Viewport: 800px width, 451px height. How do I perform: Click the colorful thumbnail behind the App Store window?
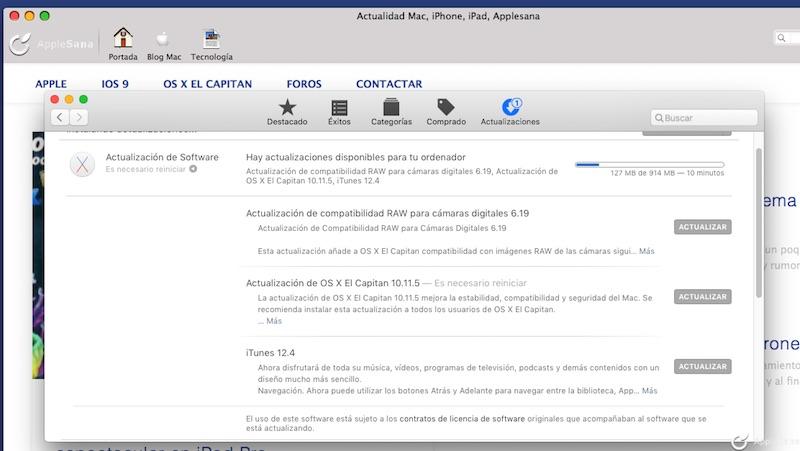click(38, 255)
